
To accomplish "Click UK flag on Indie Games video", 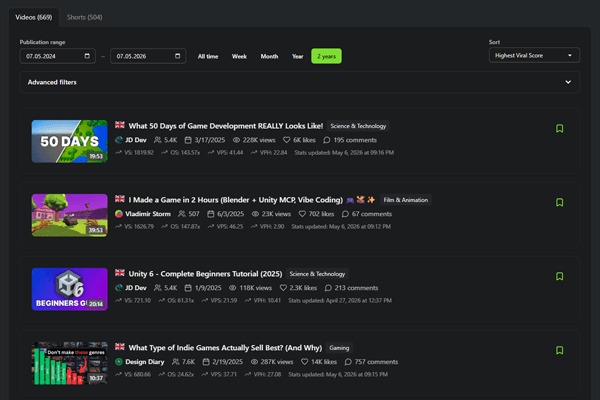I will coord(120,346).
